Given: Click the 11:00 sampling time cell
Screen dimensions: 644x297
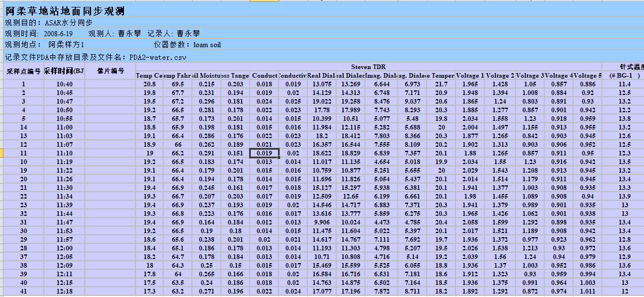Looking at the screenshot, I should [x=65, y=127].
